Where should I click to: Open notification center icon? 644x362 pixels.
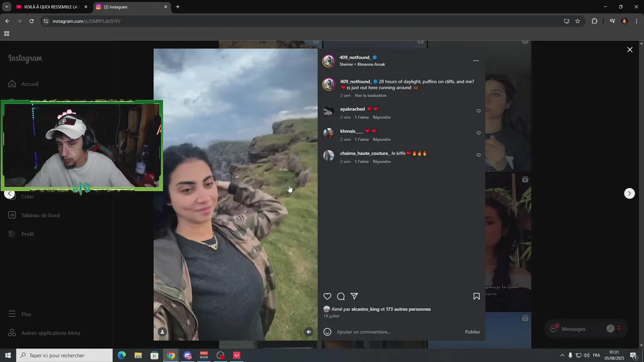pos(633,355)
